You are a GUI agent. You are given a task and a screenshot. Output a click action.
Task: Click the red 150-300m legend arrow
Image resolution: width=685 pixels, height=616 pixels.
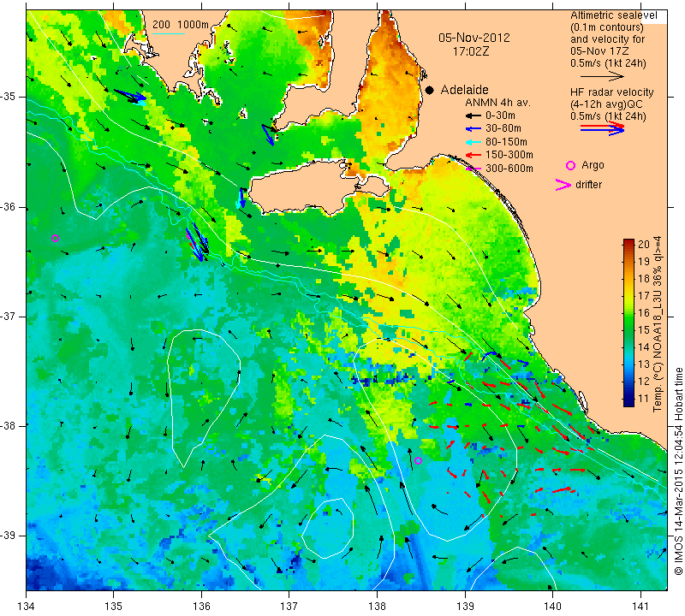coord(474,155)
